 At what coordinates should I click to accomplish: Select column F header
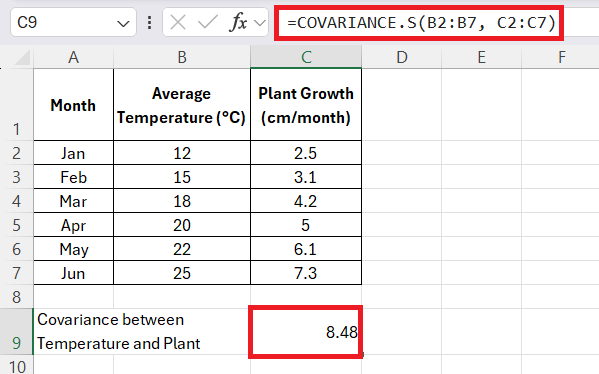561,57
